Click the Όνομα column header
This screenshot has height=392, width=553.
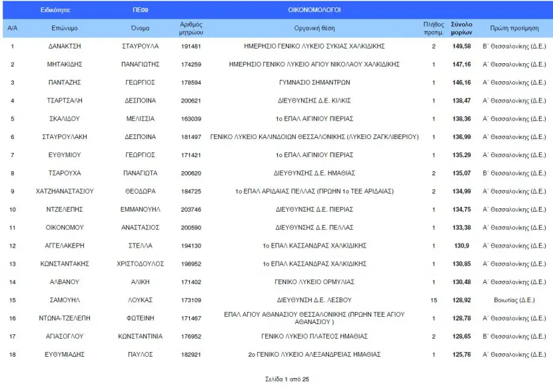point(140,28)
